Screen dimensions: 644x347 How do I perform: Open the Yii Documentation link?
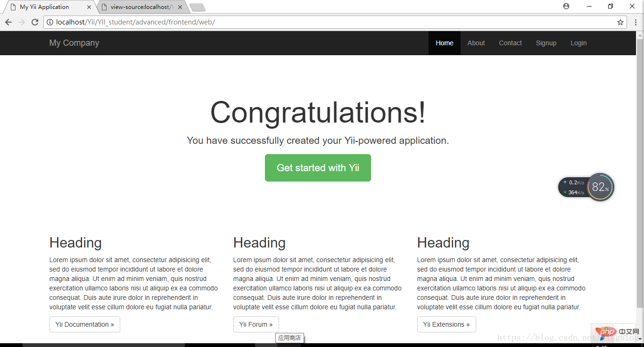coord(85,324)
